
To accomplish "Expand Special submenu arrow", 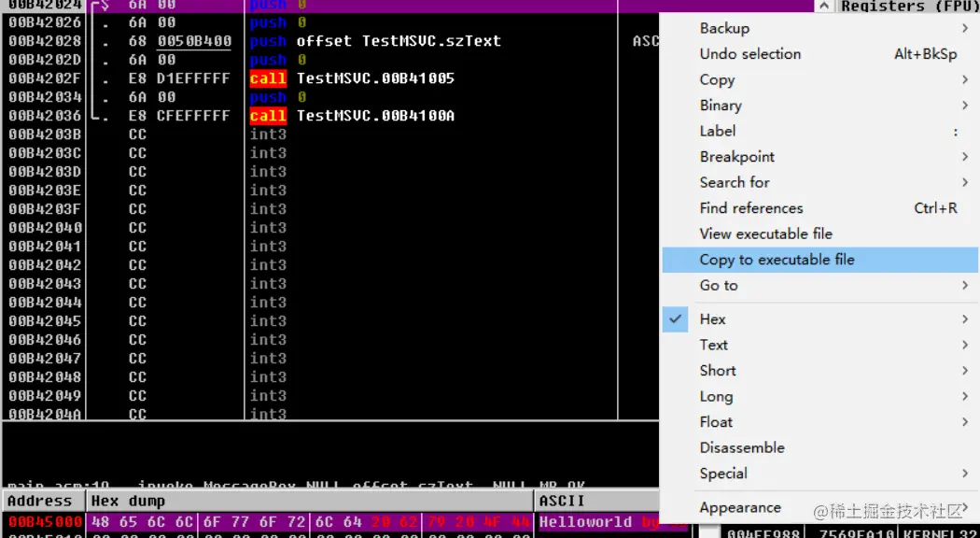I will (965, 473).
